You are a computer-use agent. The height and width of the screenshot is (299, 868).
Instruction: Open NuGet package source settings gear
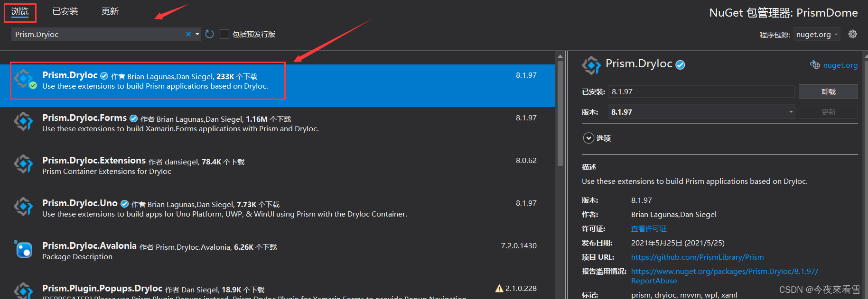[x=853, y=34]
